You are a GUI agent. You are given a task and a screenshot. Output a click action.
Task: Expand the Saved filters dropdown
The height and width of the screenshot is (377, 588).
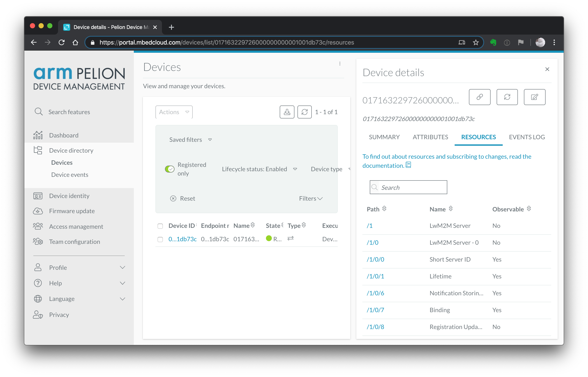click(x=191, y=140)
